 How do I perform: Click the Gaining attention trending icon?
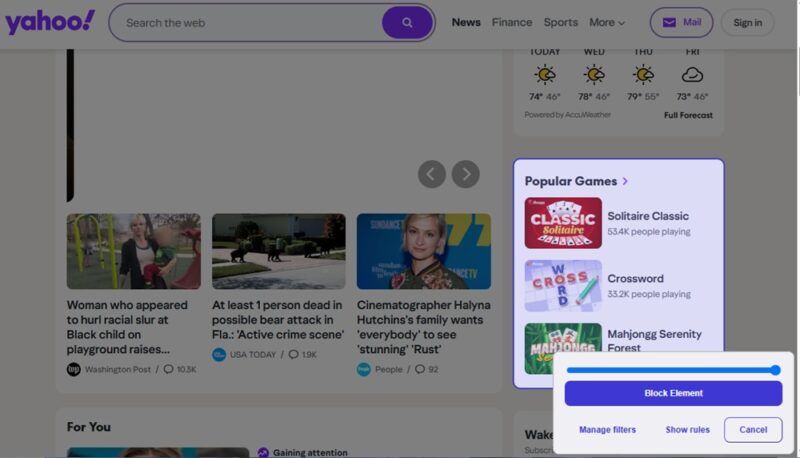pyautogui.click(x=263, y=452)
